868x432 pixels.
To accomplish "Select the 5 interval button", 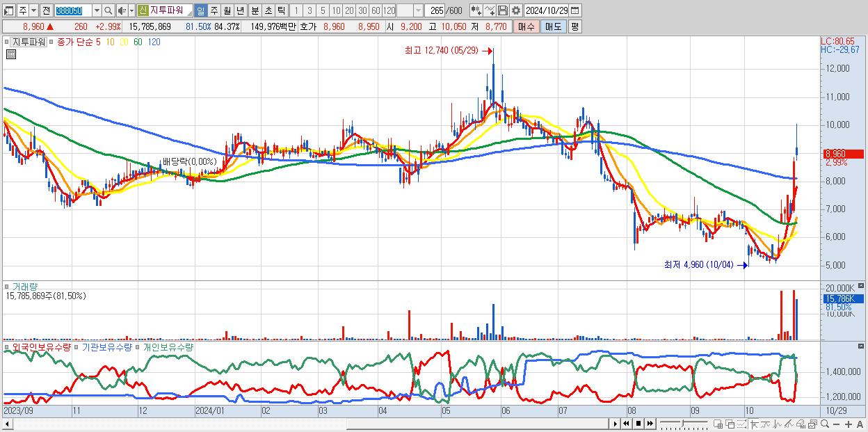I will 323,10.
